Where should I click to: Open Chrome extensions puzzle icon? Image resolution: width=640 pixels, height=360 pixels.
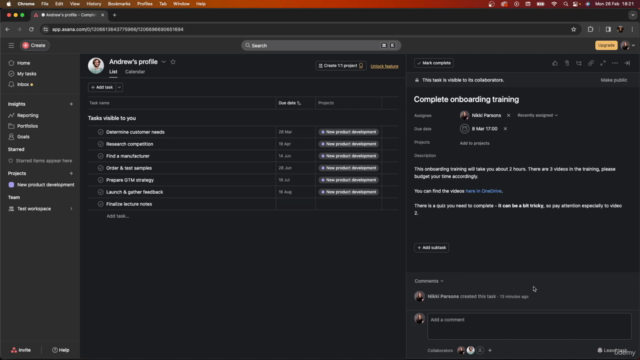pos(590,29)
